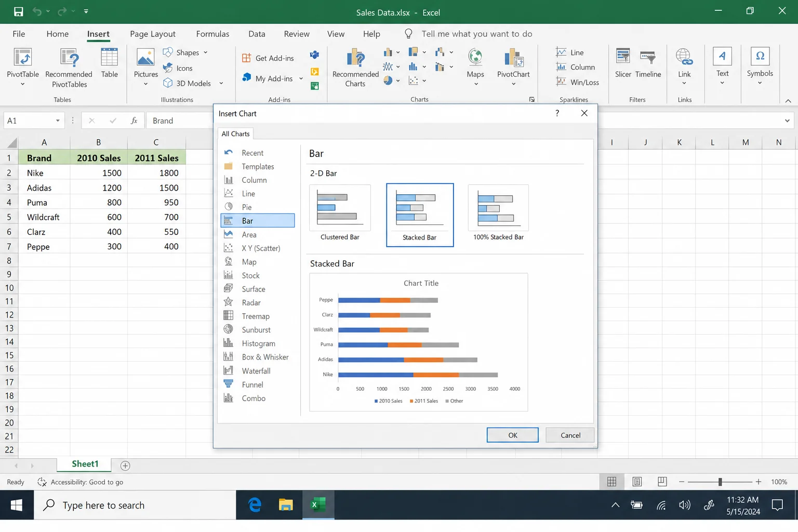Confirm chart with OK button

pyautogui.click(x=512, y=435)
